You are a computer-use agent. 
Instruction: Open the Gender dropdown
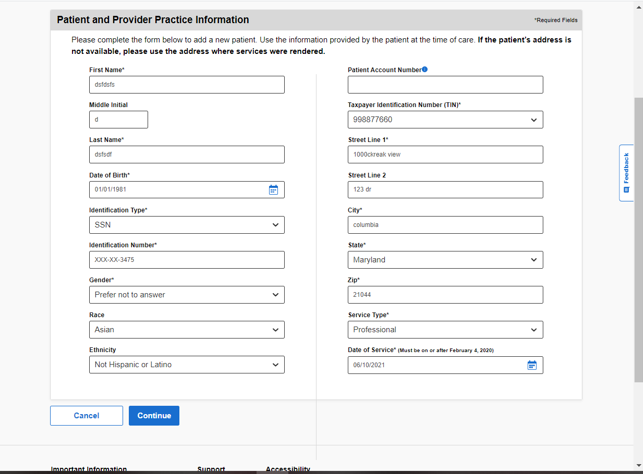(186, 295)
